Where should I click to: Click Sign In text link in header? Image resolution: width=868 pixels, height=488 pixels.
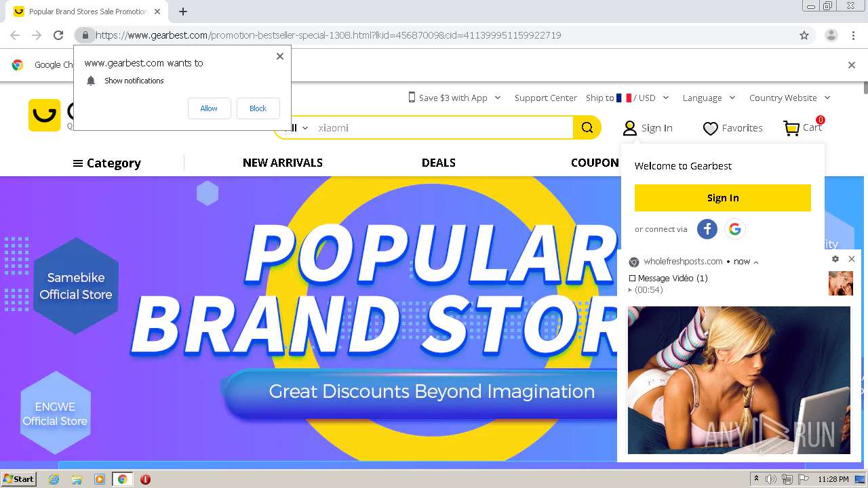click(x=657, y=128)
